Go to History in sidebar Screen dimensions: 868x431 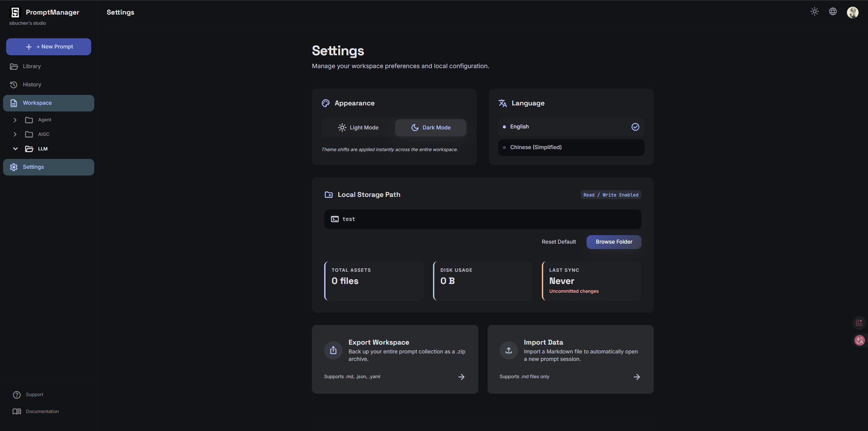(x=32, y=85)
